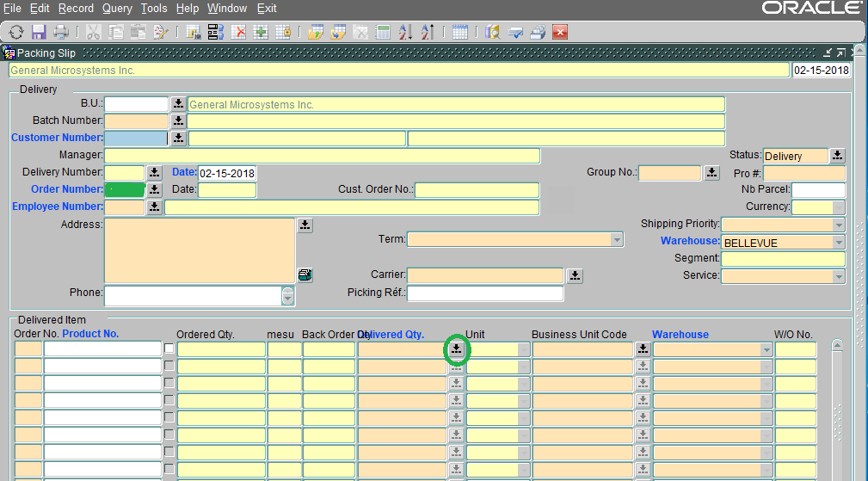This screenshot has width=868, height=481.
Task: Click the green plus insert record icon
Action: [260, 33]
